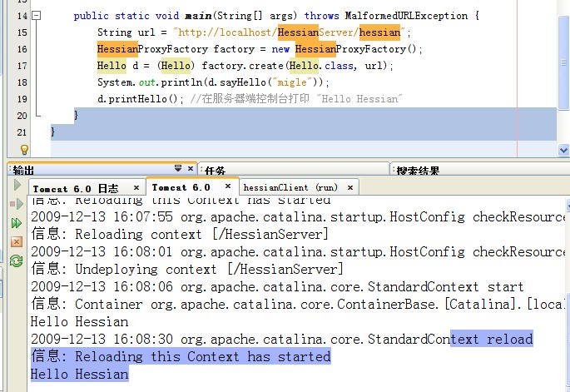Minimize the 输出 output panel
The width and height of the screenshot is (570, 392).
pos(178,168)
